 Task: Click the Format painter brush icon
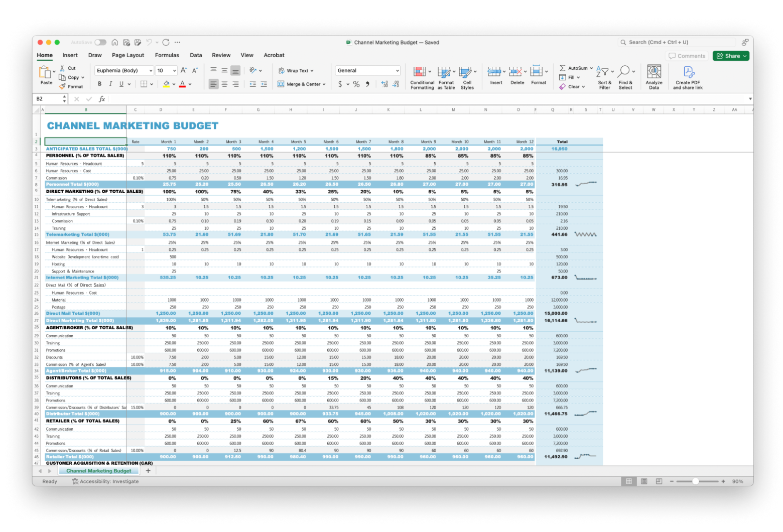62,86
